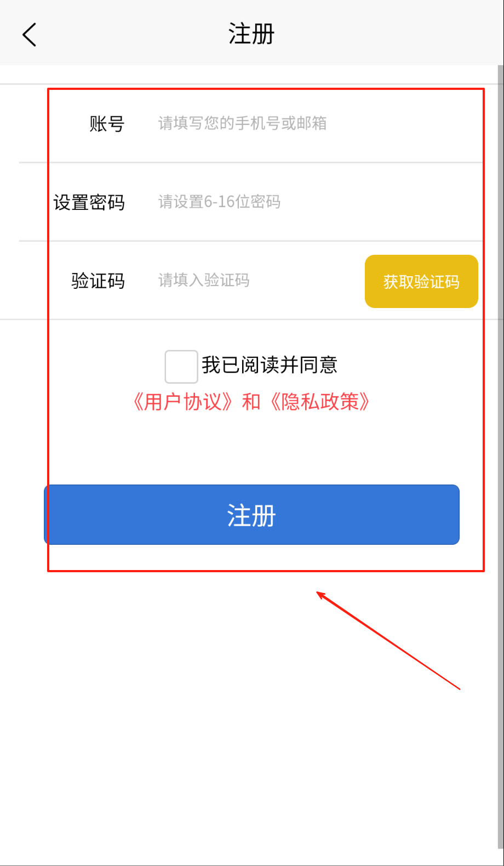This screenshot has width=504, height=866.
Task: Open the 《隐私政策》 link
Action: click(x=320, y=402)
